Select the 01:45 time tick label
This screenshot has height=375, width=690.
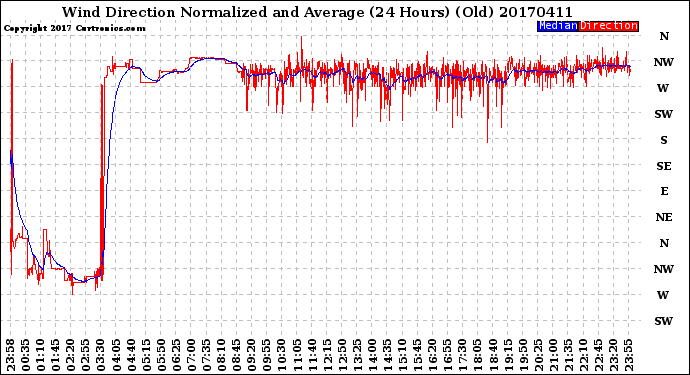(x=56, y=355)
